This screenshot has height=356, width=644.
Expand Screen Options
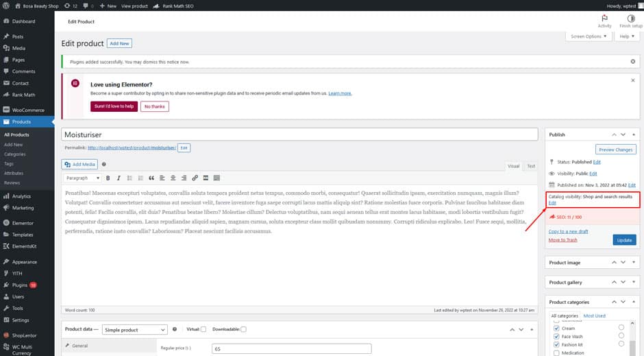click(x=589, y=36)
